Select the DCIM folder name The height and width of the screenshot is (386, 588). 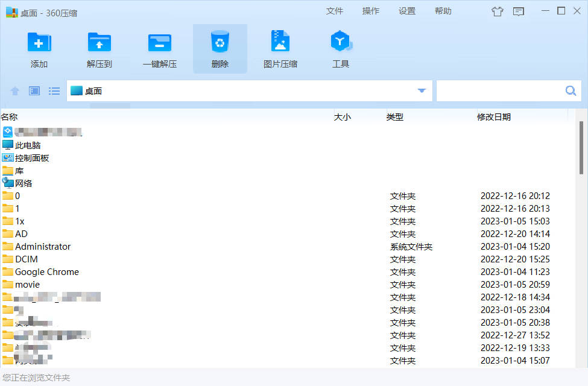pos(27,259)
